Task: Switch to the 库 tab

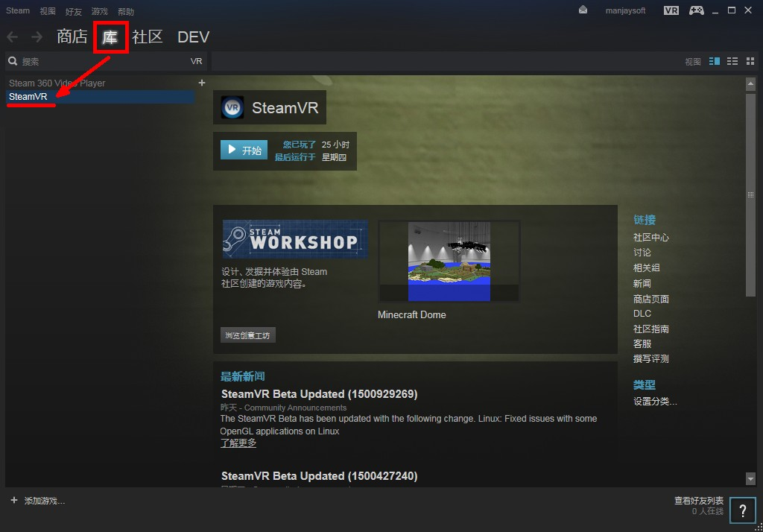Action: tap(110, 37)
